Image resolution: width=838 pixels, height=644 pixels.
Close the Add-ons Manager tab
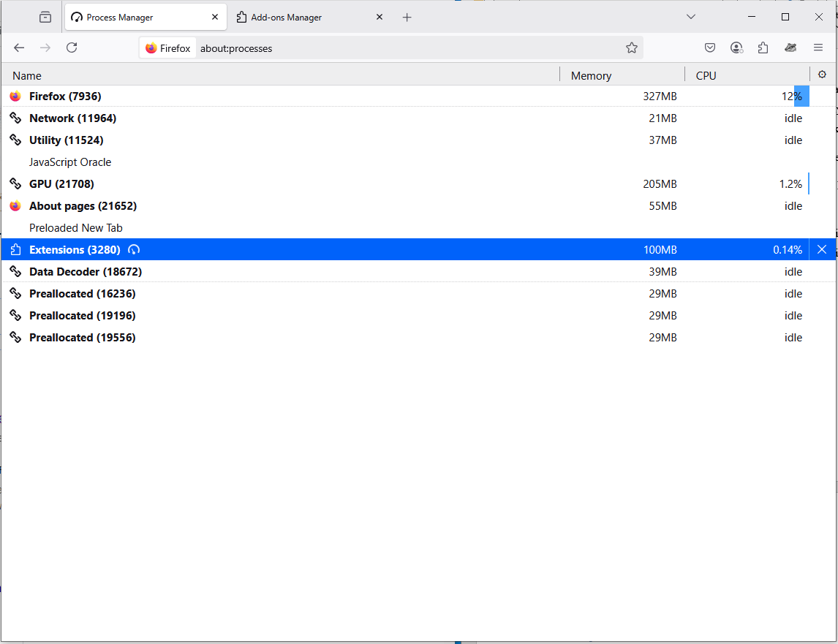click(380, 17)
